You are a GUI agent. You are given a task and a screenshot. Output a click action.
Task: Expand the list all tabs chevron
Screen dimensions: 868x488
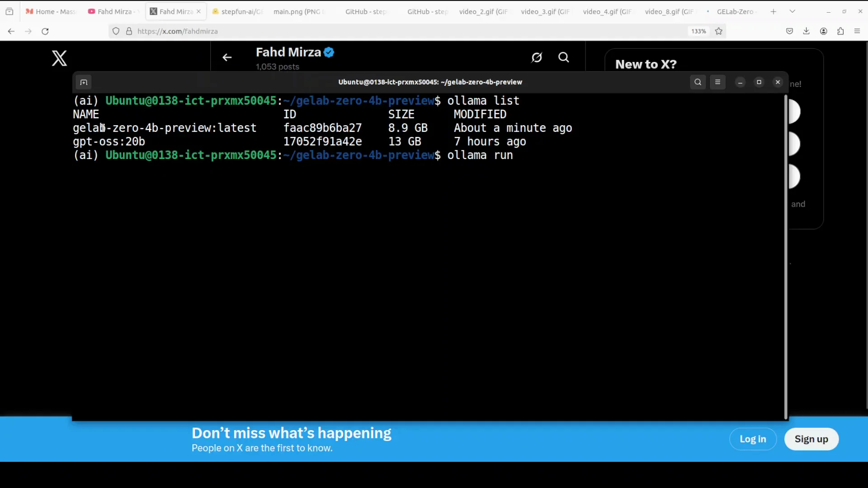792,11
